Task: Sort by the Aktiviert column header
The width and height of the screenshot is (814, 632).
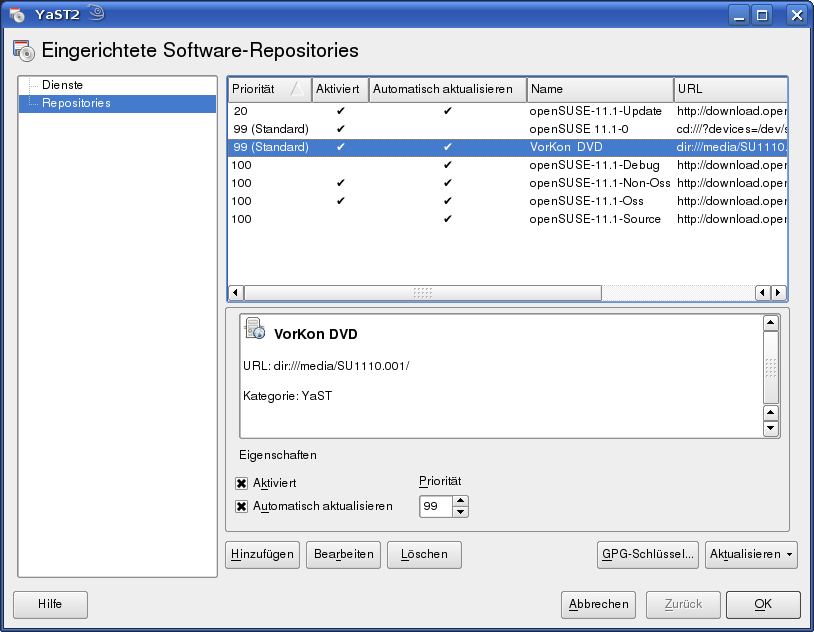Action: (340, 89)
